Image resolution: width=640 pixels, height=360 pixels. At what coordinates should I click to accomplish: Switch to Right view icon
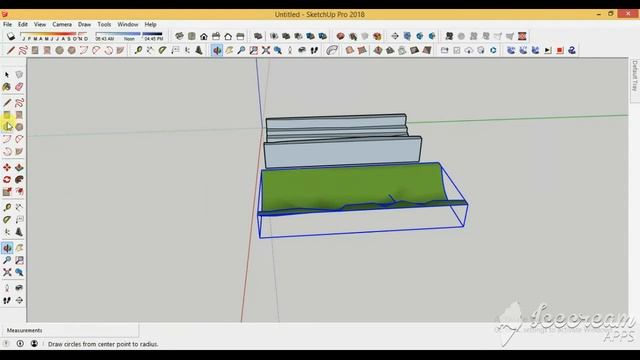216,36
